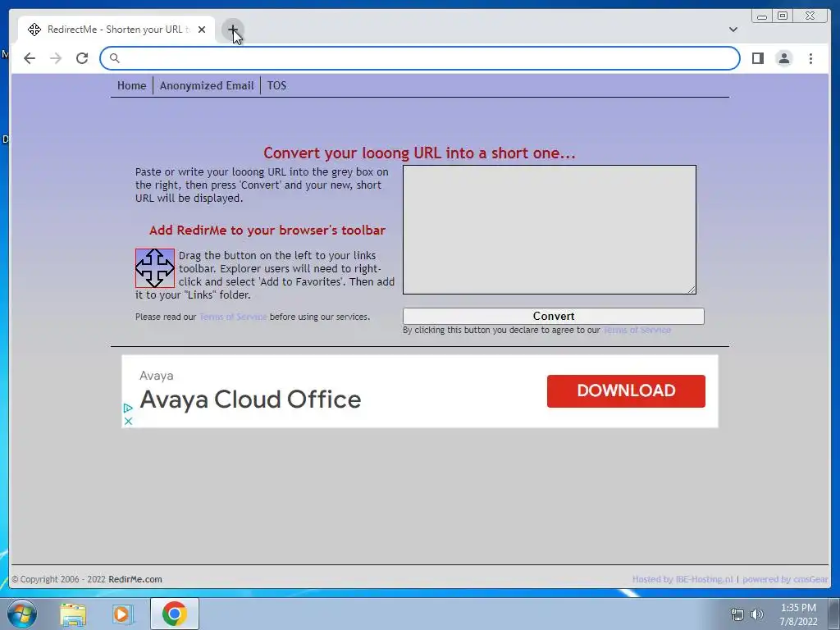The width and height of the screenshot is (840, 630).
Task: Go to Anonymized Email page
Action: (207, 85)
